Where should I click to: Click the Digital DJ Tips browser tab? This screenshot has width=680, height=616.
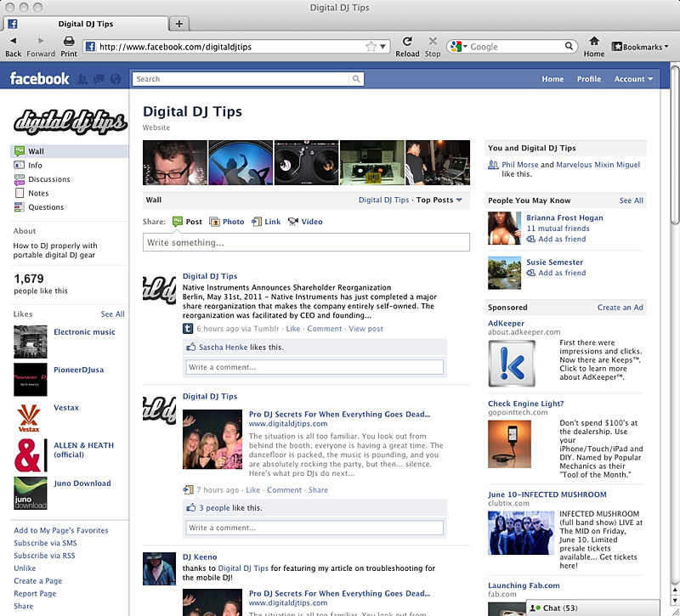[86, 24]
